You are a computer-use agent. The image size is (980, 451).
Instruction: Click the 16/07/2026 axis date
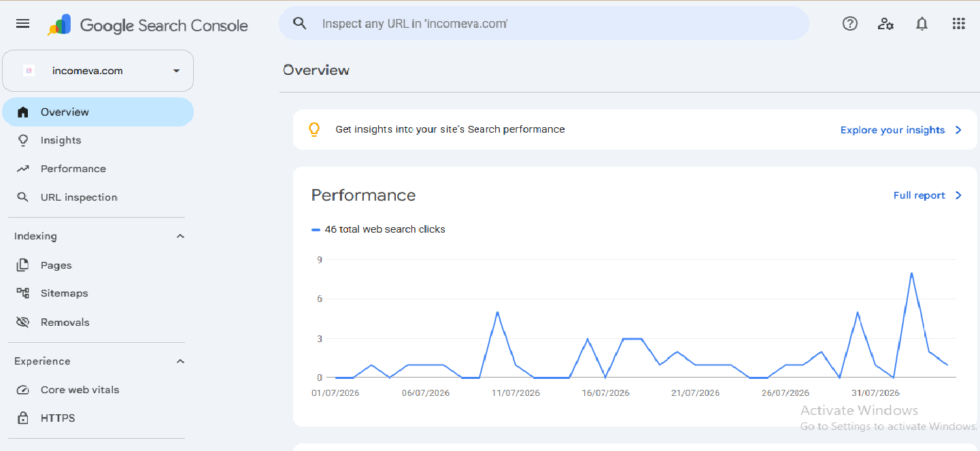(605, 393)
